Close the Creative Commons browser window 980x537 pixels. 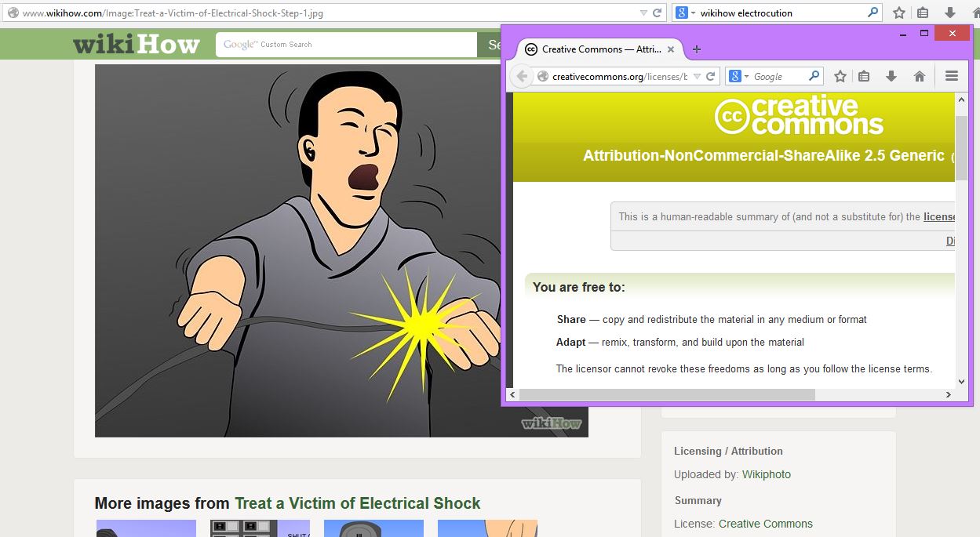tap(953, 33)
